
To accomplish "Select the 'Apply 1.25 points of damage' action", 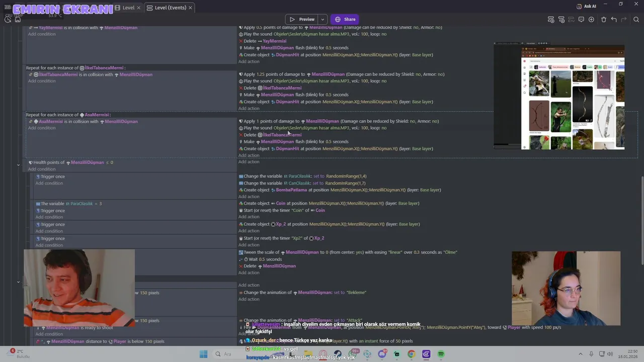I will click(x=341, y=74).
